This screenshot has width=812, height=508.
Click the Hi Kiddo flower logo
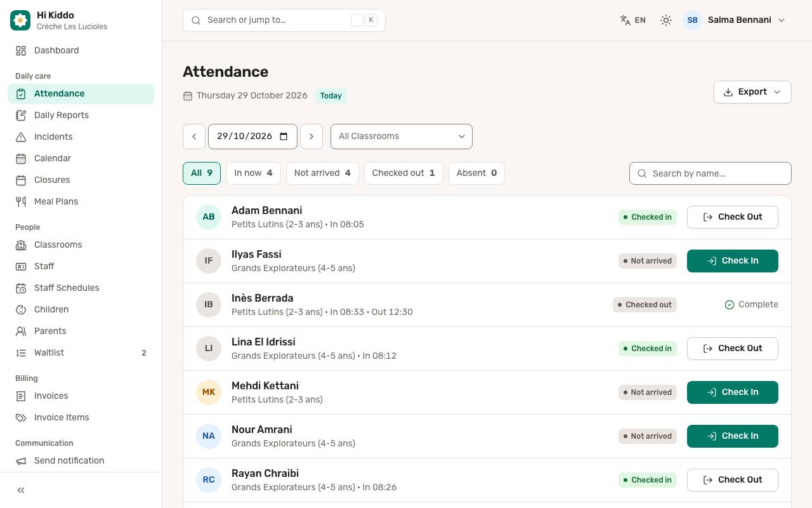pos(20,20)
